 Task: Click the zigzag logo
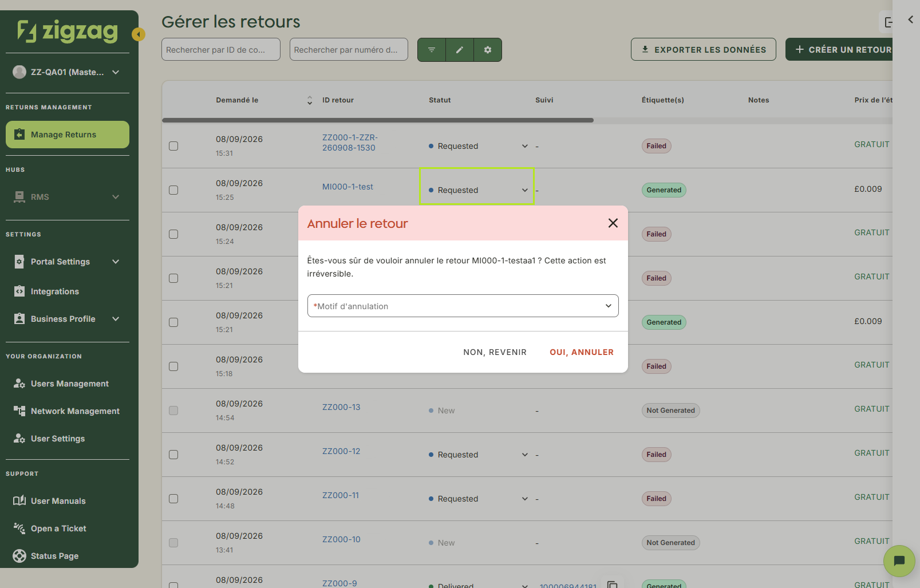tap(68, 31)
